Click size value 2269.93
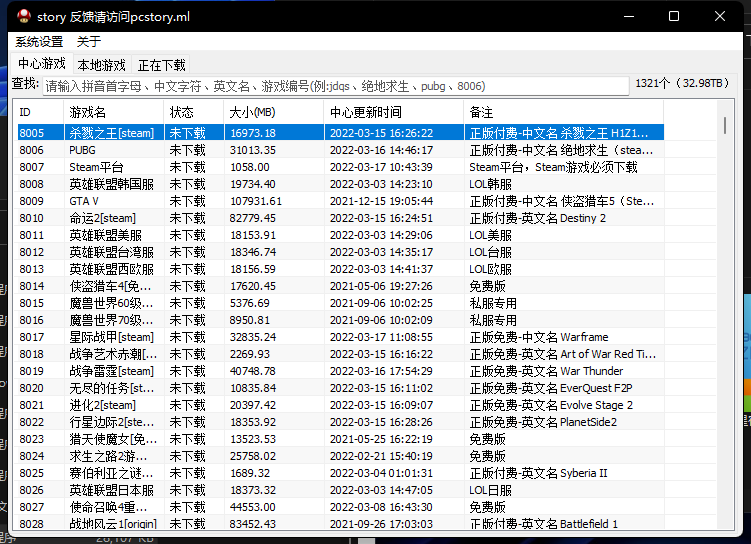Image resolution: width=751 pixels, height=544 pixels. coord(250,354)
